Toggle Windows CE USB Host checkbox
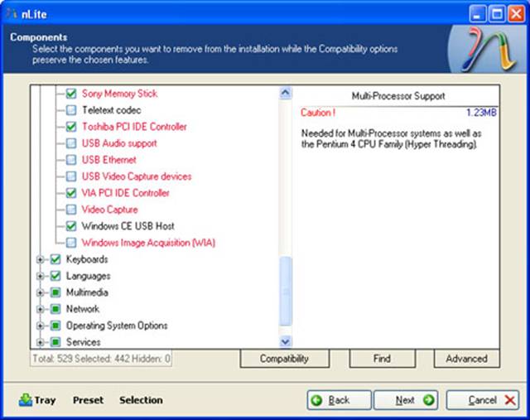 pos(71,226)
